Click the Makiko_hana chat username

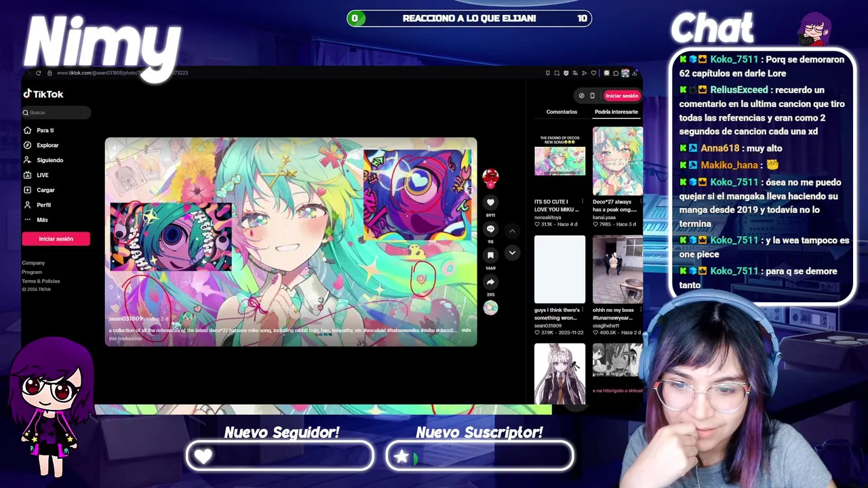[729, 165]
